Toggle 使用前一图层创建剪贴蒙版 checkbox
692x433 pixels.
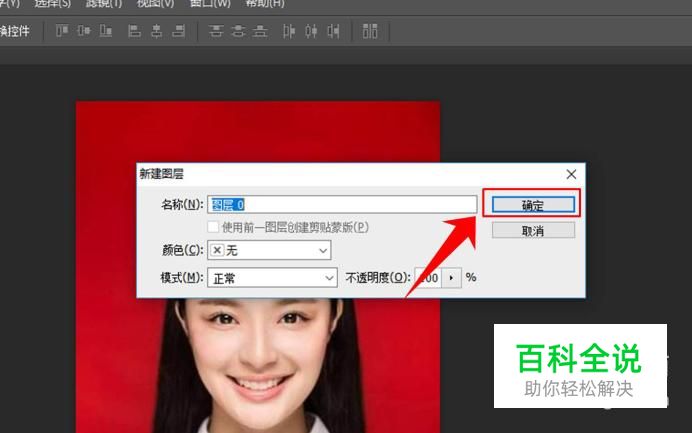click(x=213, y=227)
